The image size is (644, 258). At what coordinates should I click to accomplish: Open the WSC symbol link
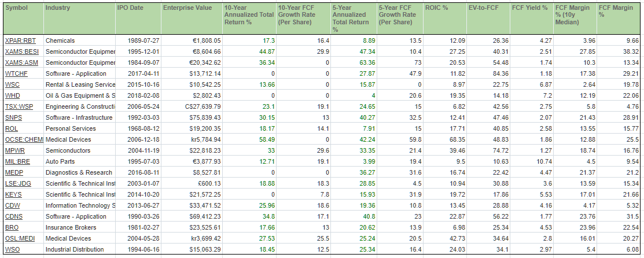pos(12,84)
